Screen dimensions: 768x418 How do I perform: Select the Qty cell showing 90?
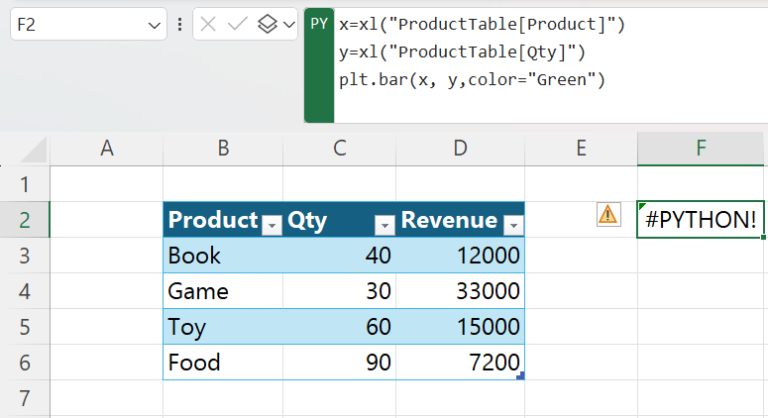(339, 363)
